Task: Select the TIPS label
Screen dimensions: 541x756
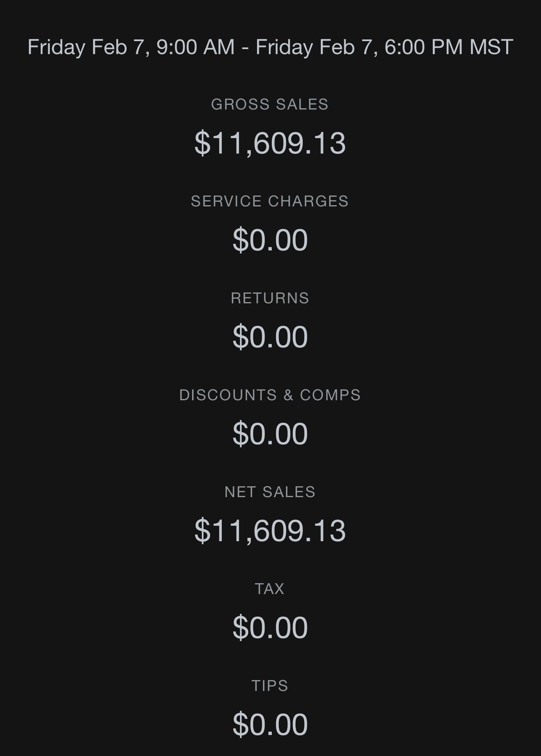Action: (270, 686)
